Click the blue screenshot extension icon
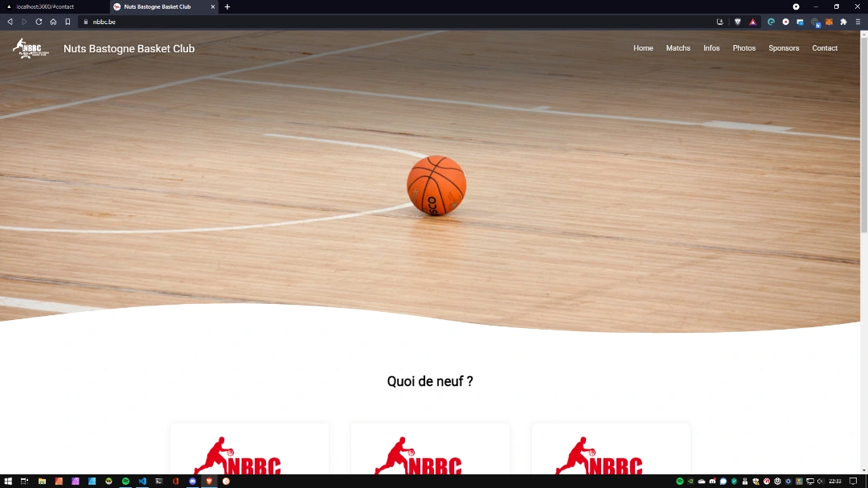 click(800, 22)
